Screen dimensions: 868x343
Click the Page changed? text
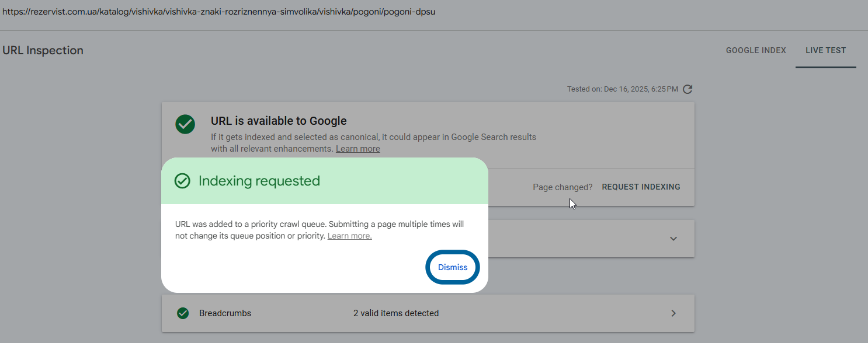[x=562, y=187]
